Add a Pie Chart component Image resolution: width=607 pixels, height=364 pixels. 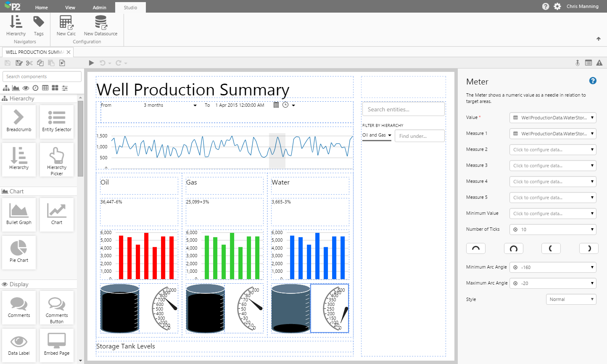pos(19,252)
